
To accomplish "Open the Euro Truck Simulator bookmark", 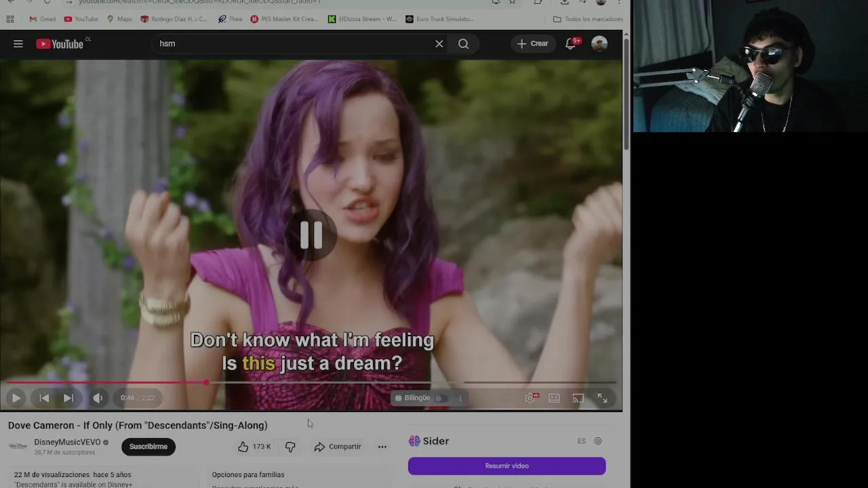I will click(439, 19).
